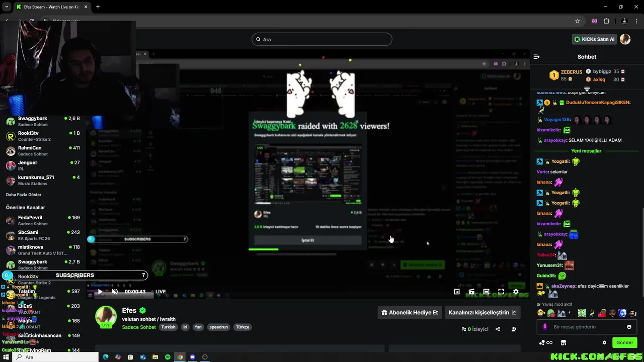Screen dimensions: 644x362
Task: Select the speedrun tag
Action: point(219,327)
